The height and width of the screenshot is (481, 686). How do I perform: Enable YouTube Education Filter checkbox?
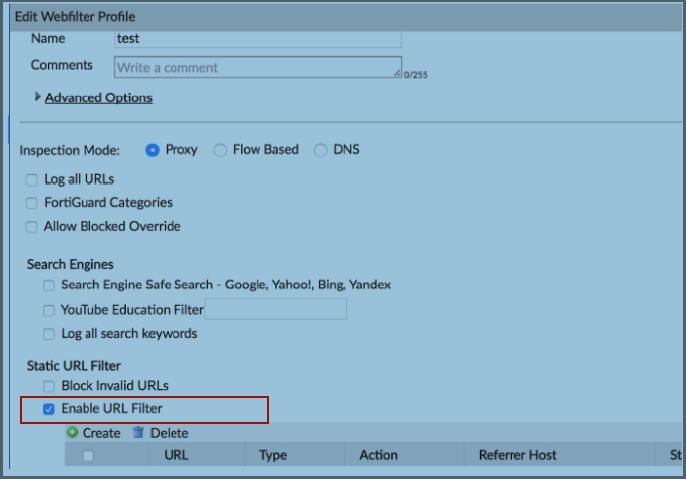pyautogui.click(x=49, y=310)
